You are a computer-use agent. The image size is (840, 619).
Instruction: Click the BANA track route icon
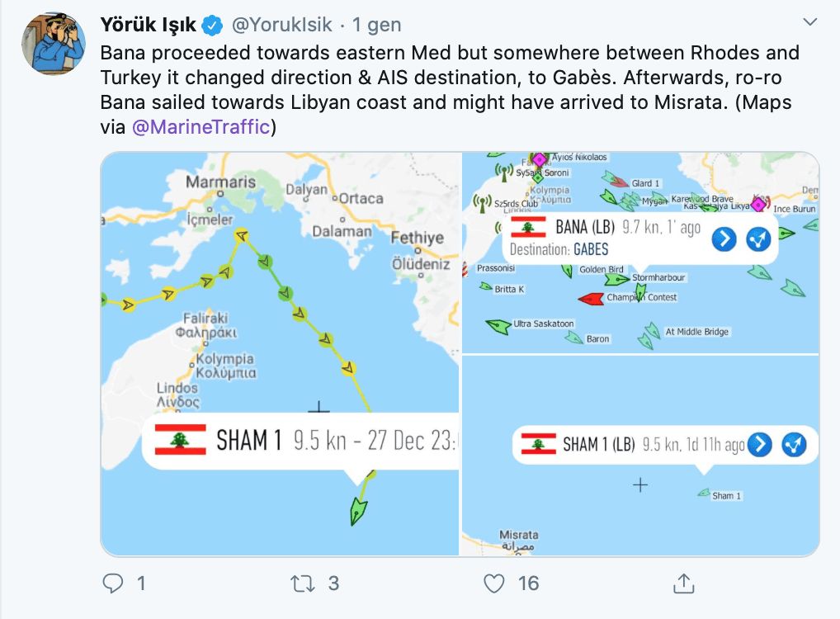click(757, 239)
